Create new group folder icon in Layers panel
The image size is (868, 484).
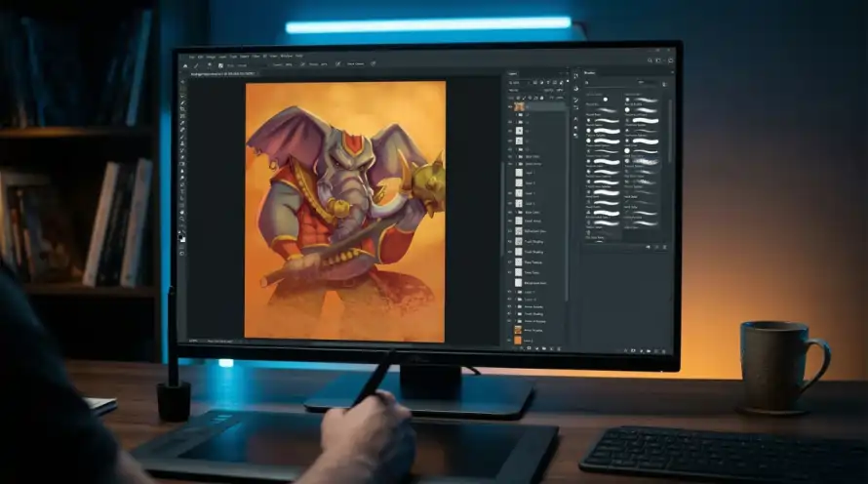pyautogui.click(x=544, y=348)
